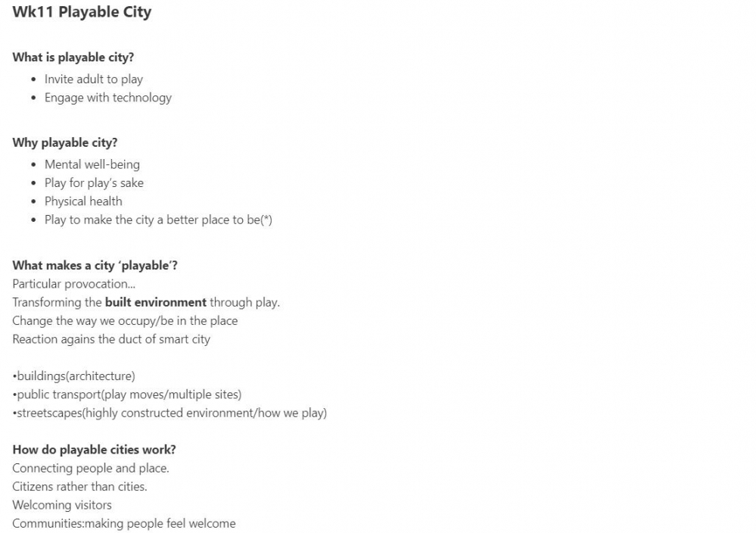Place cursor on 'Invite adult to play' bullet

tap(94, 79)
